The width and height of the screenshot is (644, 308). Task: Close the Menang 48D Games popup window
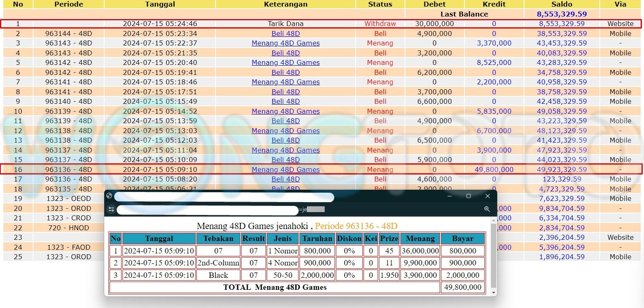pyautogui.click(x=488, y=196)
